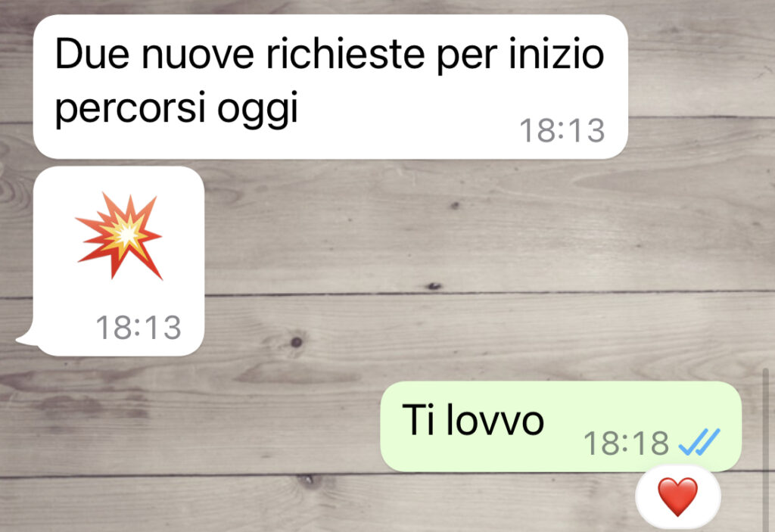Click the word 'Due' starting the message
Screen dimensions: 775x532
click(x=92, y=54)
